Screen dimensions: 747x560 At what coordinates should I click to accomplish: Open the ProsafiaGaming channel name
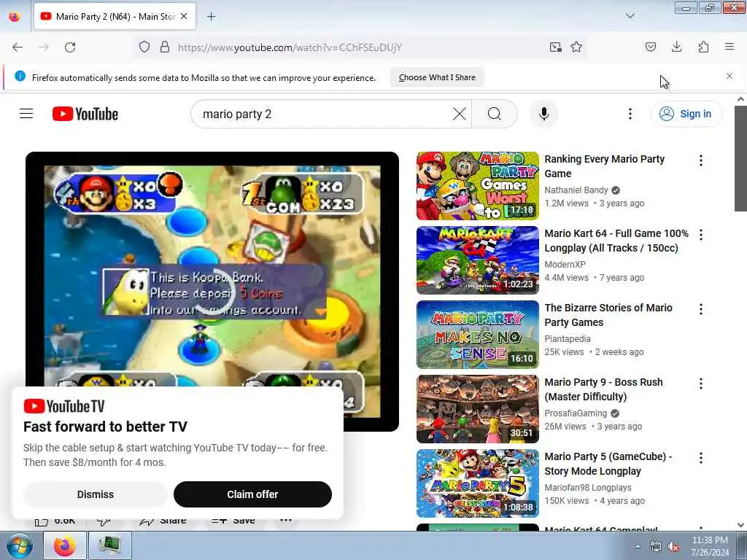pyautogui.click(x=576, y=413)
